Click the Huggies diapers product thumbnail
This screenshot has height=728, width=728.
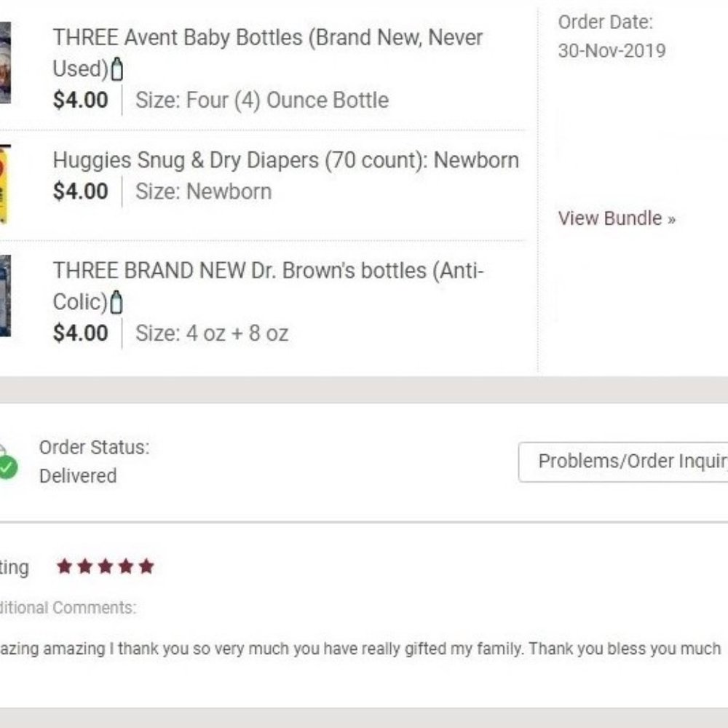(x=5, y=185)
